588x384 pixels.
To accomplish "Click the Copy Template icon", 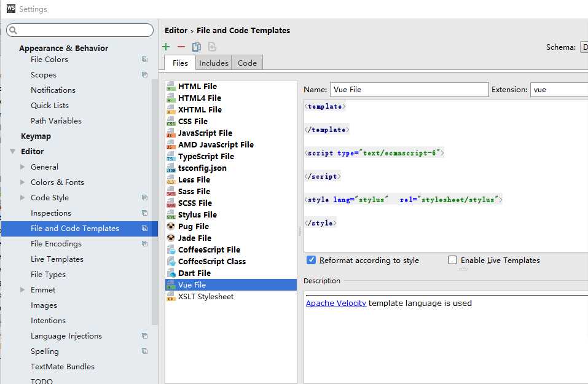I will tap(197, 47).
